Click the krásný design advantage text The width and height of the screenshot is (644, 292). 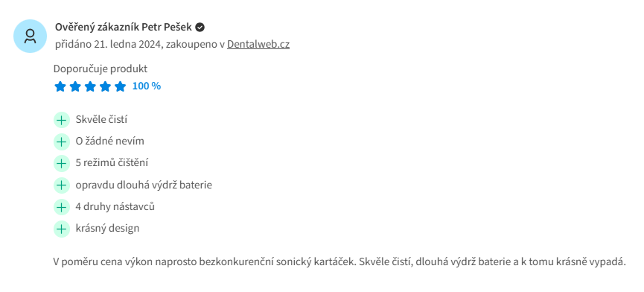108,229
